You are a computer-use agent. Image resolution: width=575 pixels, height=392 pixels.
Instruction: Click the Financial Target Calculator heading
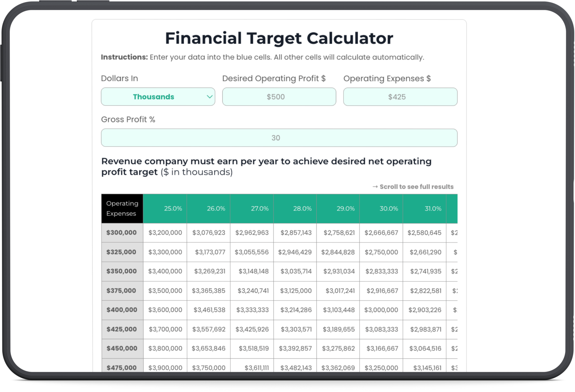(x=279, y=38)
